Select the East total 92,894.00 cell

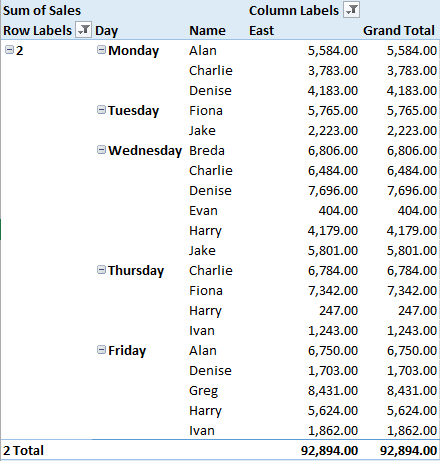[329, 451]
